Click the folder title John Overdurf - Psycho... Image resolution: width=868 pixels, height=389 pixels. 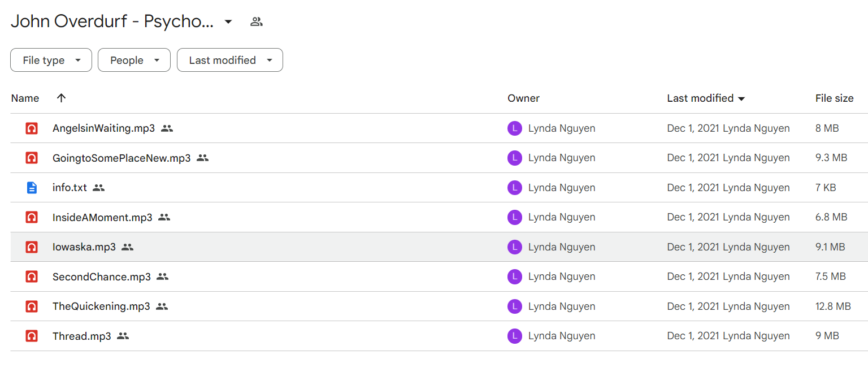point(112,21)
